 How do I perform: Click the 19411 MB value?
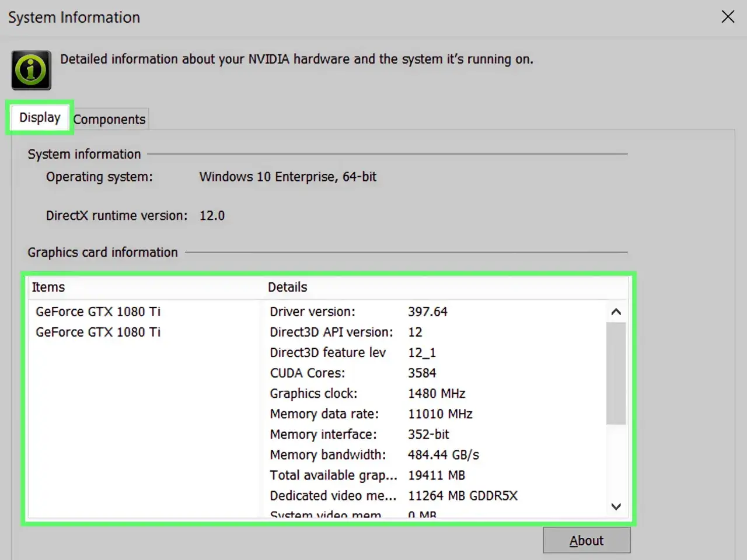tap(437, 475)
